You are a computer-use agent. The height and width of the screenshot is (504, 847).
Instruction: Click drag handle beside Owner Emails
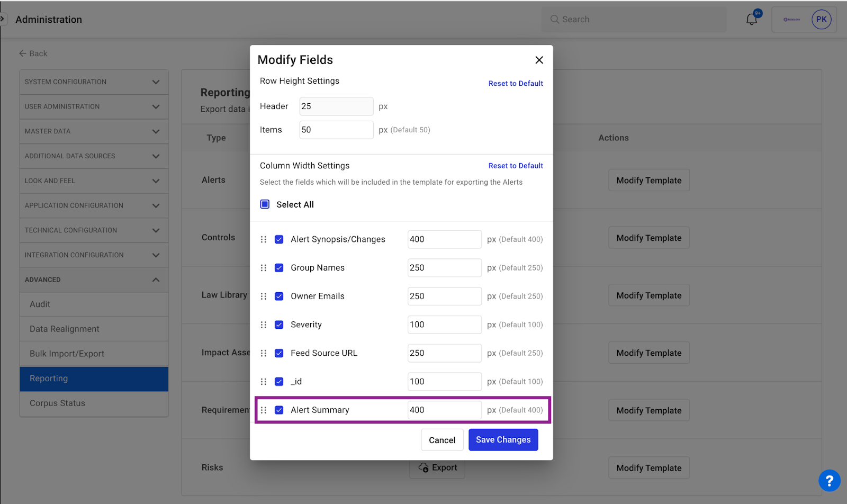264,296
